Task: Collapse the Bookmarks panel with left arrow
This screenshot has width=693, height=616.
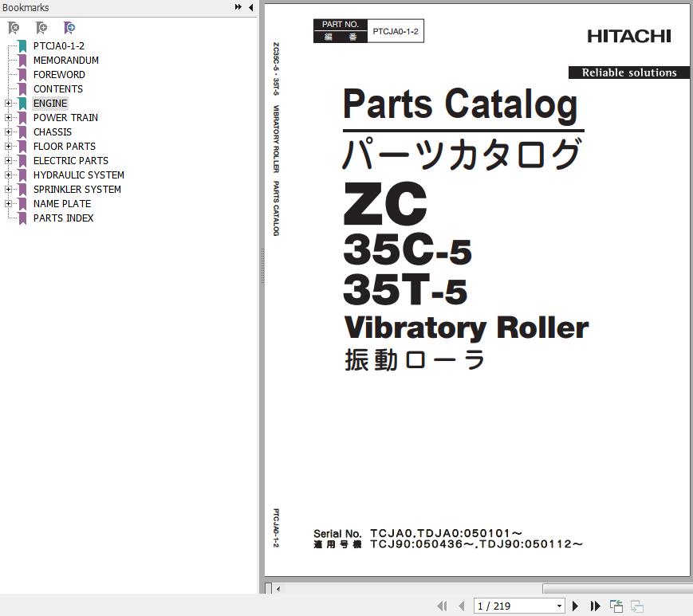Action: [251, 7]
